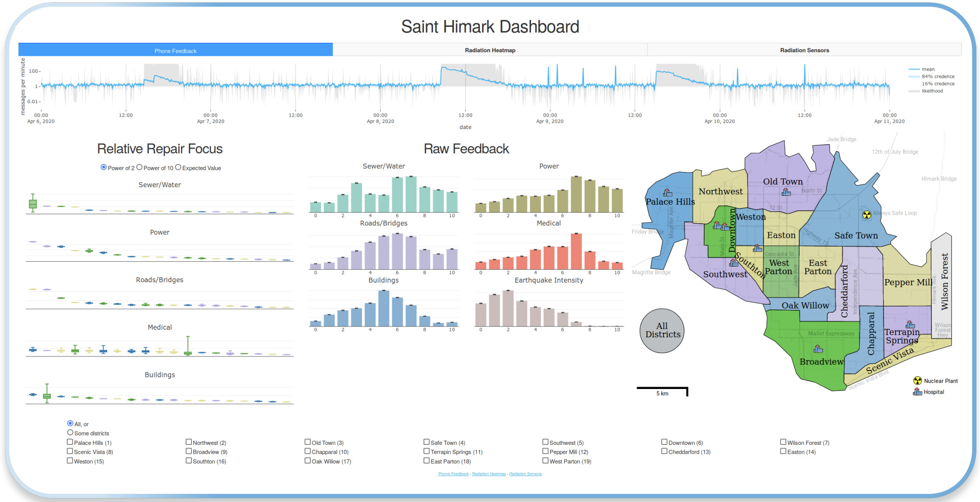Click the All Districts circle button

(x=662, y=330)
